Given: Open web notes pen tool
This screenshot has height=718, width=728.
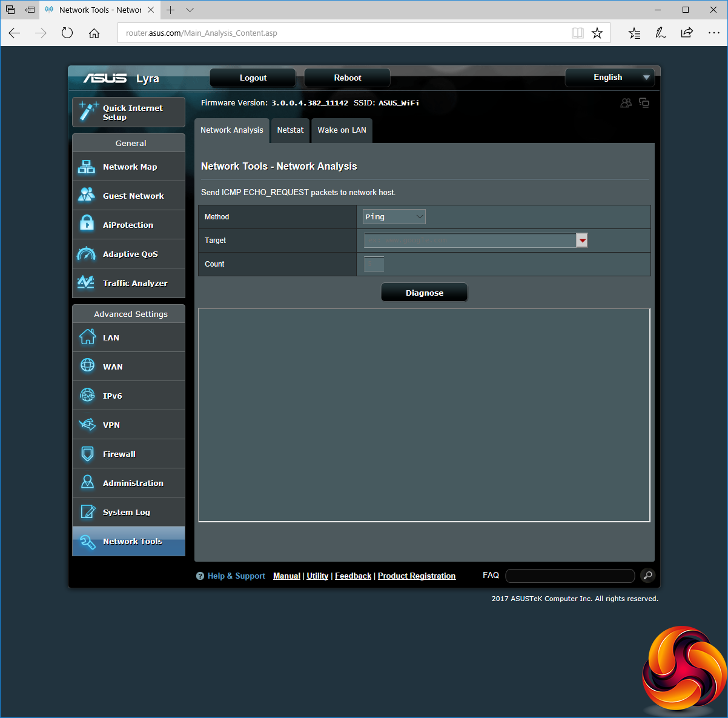Looking at the screenshot, I should pos(661,33).
